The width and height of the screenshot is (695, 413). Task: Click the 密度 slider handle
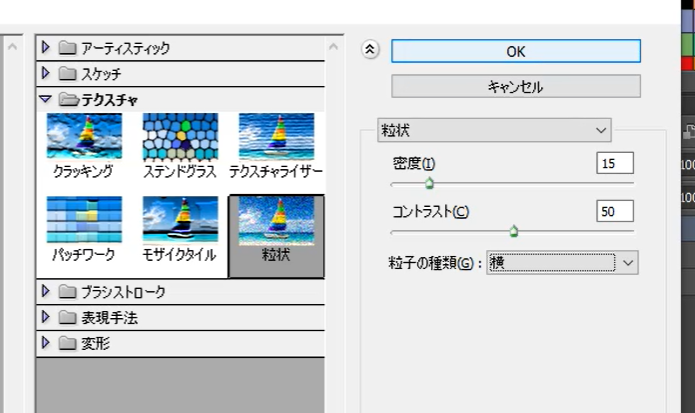pyautogui.click(x=429, y=183)
